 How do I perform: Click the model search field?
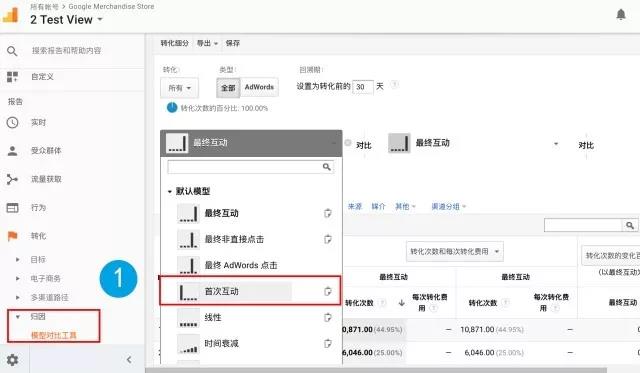tap(251, 167)
